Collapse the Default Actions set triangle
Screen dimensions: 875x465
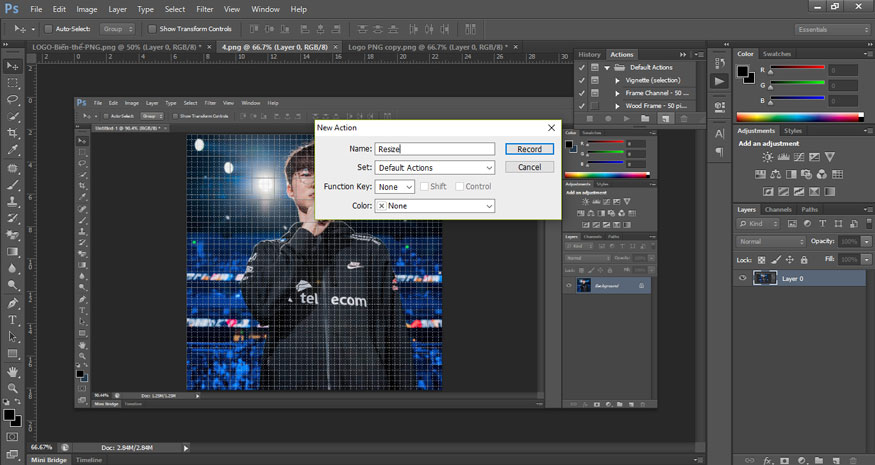(x=607, y=68)
